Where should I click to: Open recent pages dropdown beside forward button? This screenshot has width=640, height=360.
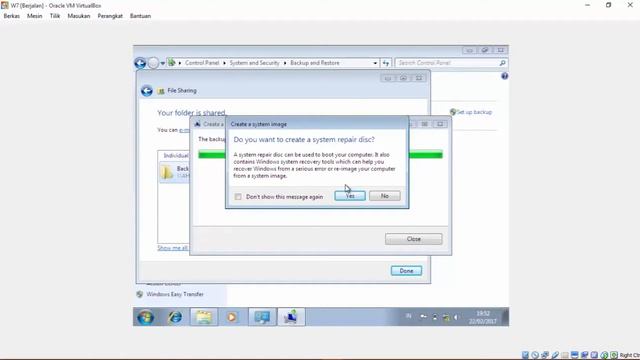[x=162, y=63]
